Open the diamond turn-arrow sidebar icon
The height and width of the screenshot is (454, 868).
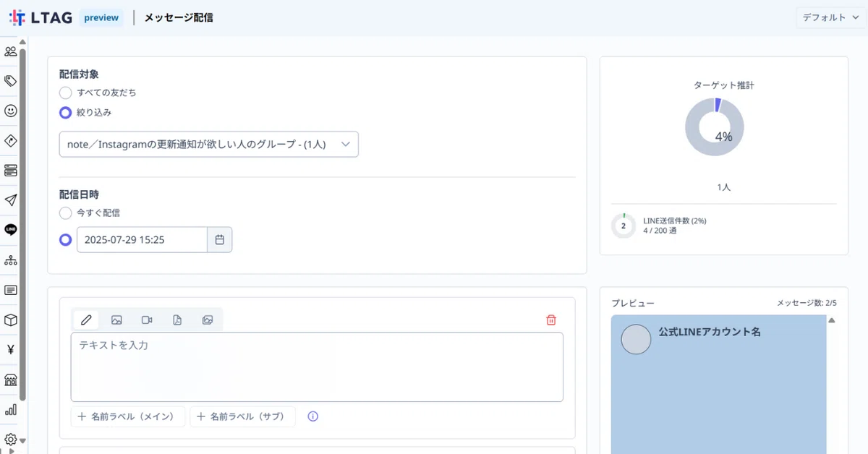(x=10, y=140)
